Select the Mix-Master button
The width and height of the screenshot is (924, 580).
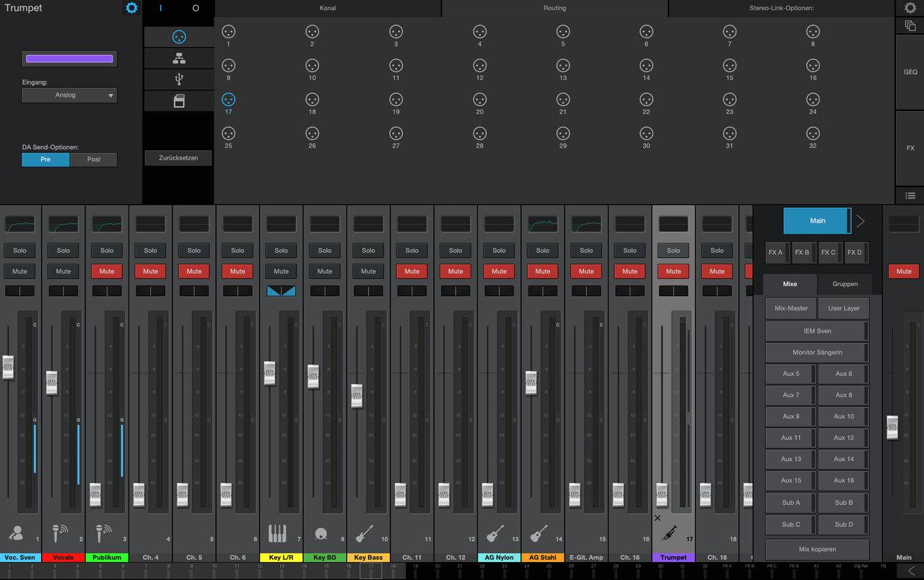coord(791,308)
